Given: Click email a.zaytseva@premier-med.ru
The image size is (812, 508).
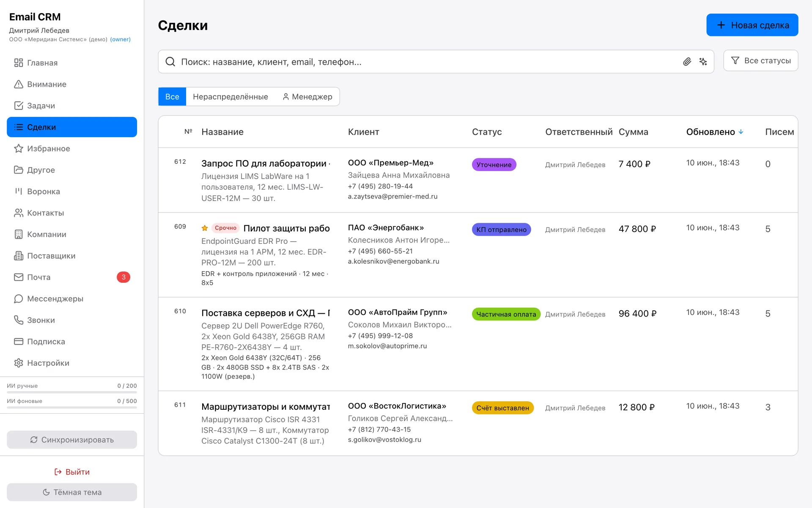Looking at the screenshot, I should [x=392, y=196].
